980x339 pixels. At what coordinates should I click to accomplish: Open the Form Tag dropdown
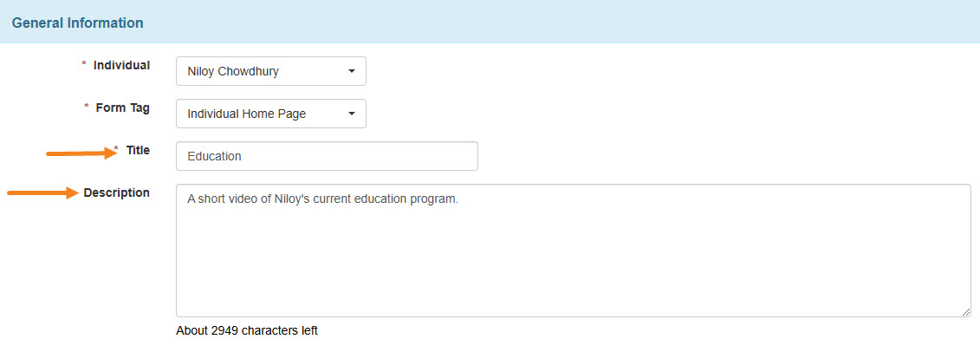[270, 114]
